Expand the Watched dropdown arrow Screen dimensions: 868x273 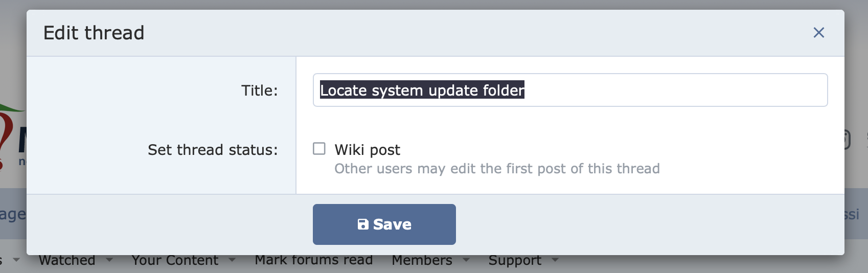tap(109, 260)
